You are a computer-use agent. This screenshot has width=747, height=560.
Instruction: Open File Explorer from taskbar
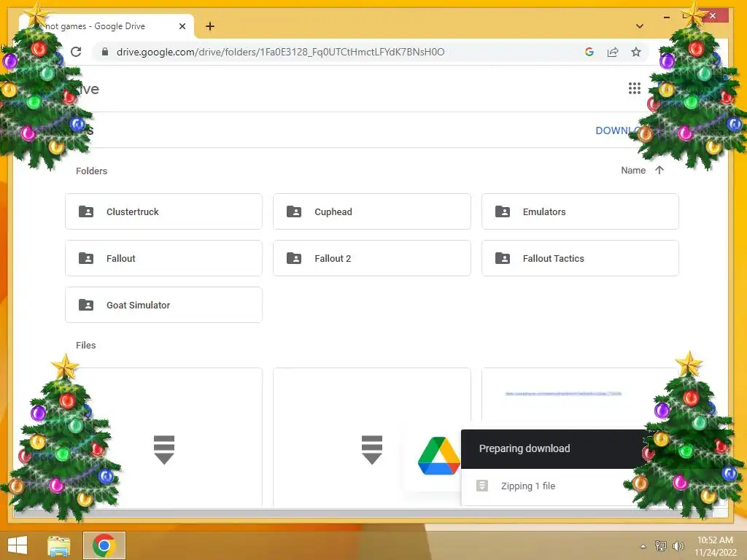pyautogui.click(x=58, y=545)
